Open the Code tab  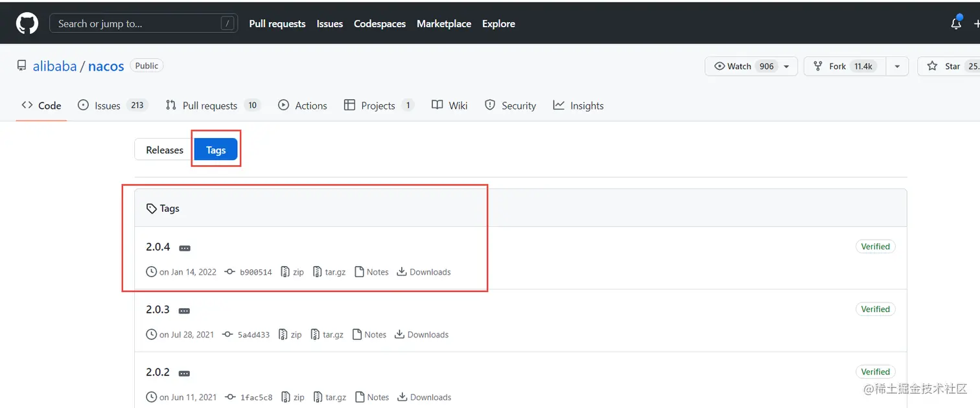(x=41, y=106)
